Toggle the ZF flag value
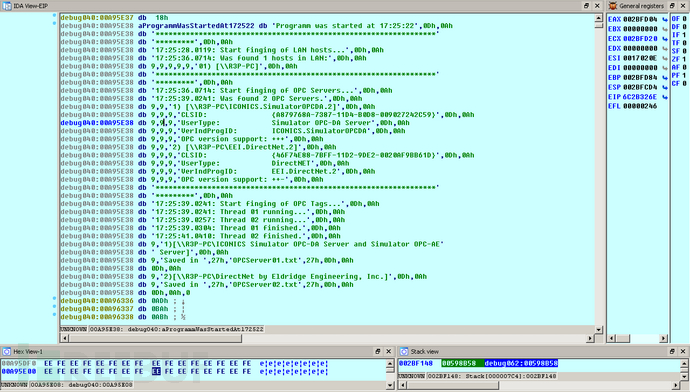The width and height of the screenshot is (690, 392). [x=684, y=59]
